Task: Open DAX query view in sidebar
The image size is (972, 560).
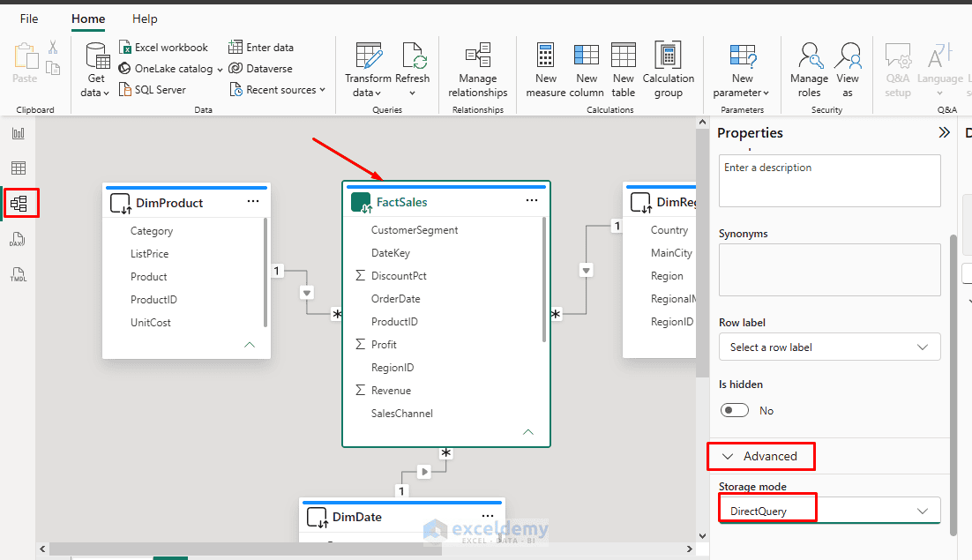Action: 18,239
